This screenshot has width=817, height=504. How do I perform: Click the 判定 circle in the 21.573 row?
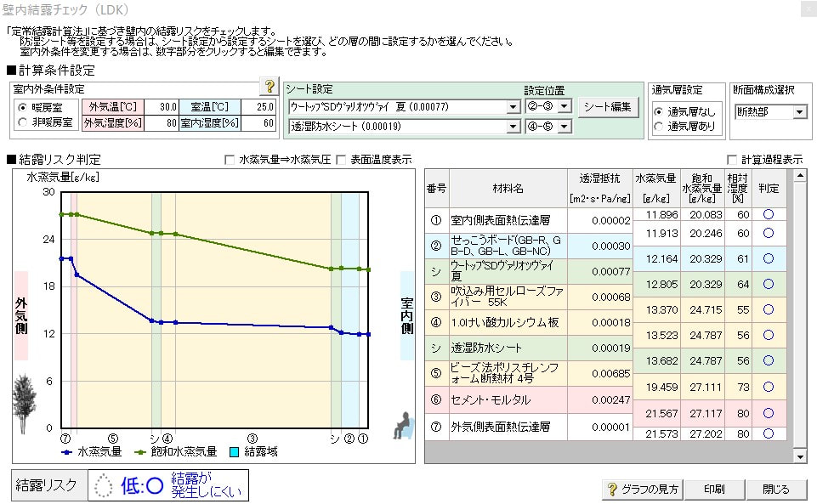pyautogui.click(x=769, y=433)
